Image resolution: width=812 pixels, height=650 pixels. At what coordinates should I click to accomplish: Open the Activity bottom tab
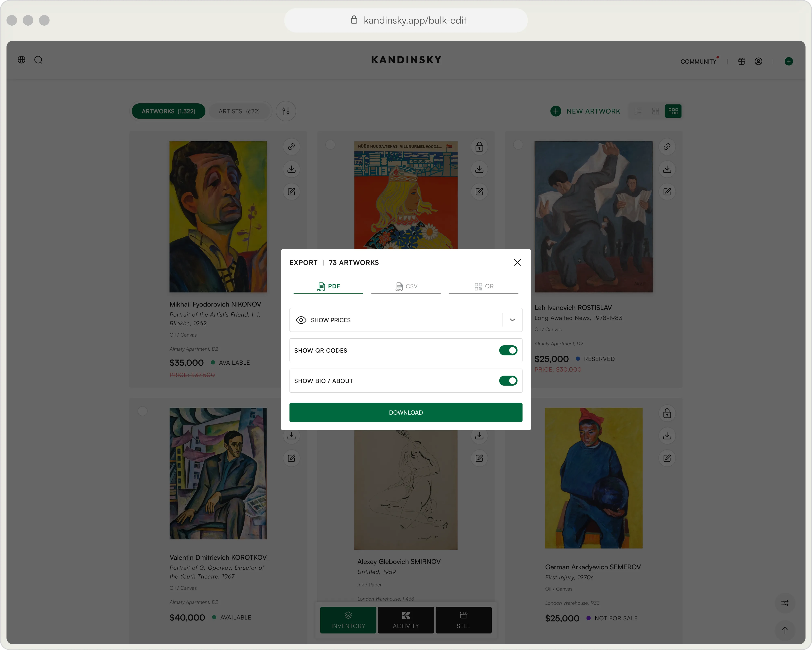406,620
